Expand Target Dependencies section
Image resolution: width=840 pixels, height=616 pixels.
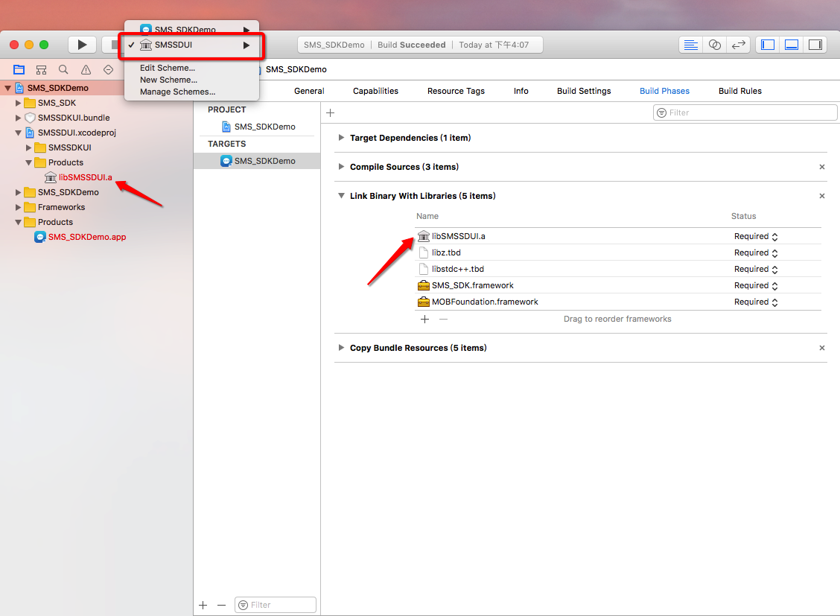(341, 138)
